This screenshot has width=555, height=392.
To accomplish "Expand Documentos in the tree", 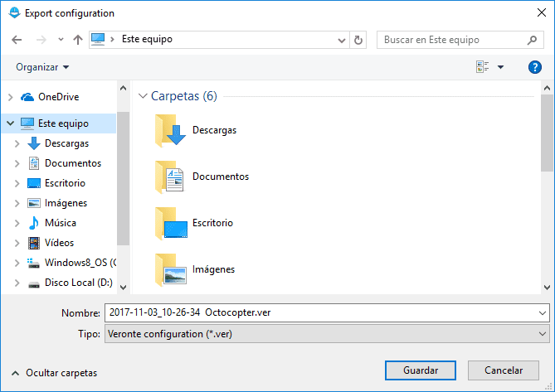I will 17,163.
